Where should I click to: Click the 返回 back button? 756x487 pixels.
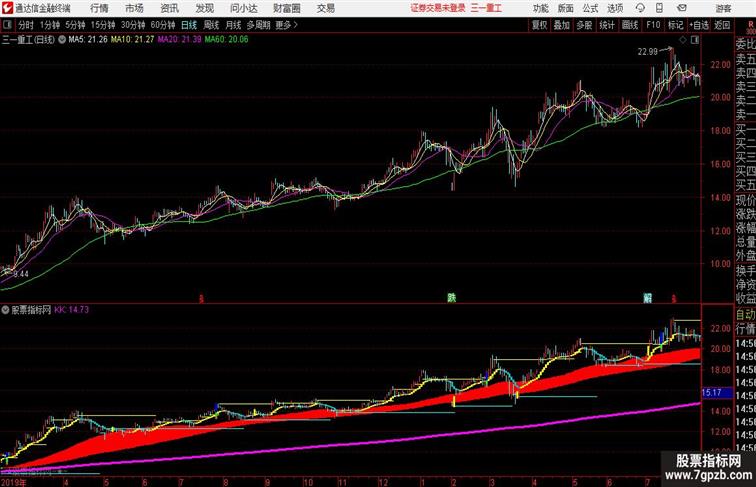[x=722, y=25]
